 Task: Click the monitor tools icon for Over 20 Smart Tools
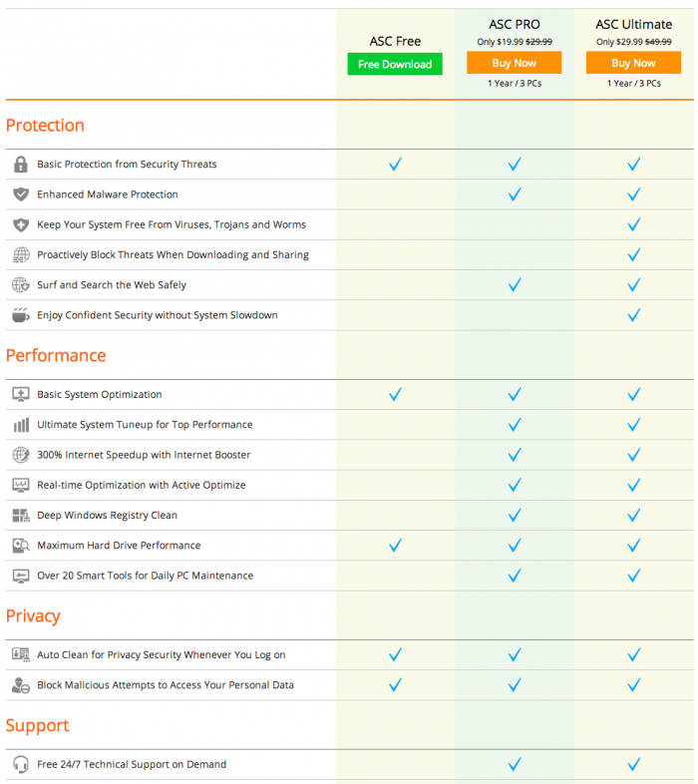point(21,576)
